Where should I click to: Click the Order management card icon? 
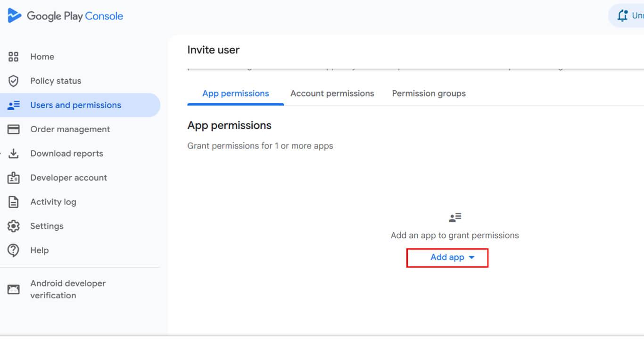tap(14, 129)
